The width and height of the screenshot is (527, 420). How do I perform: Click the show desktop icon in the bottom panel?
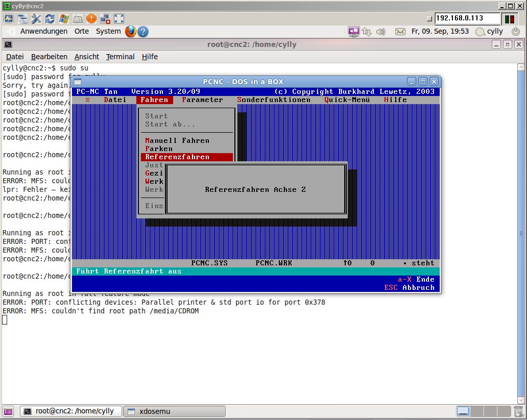pyautogui.click(x=8, y=411)
